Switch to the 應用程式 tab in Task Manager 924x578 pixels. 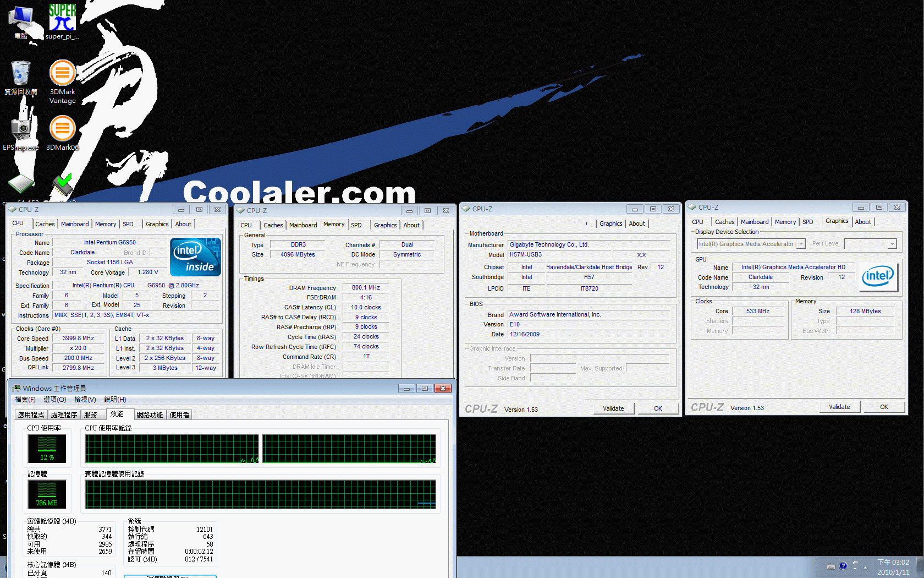(x=31, y=415)
